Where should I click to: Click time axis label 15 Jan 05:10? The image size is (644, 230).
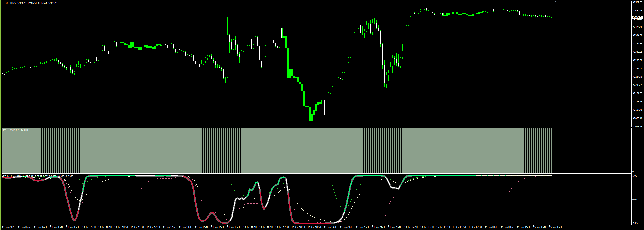(540, 227)
